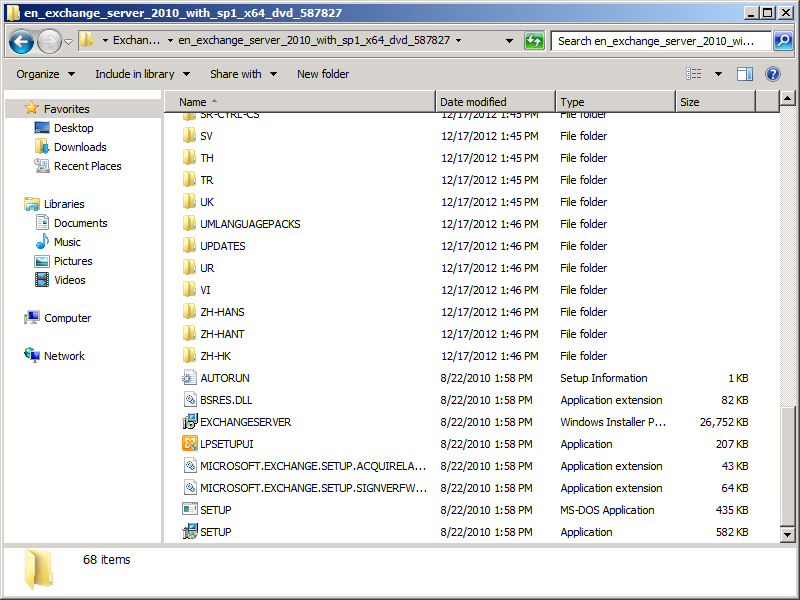Select Computer in the navigation pane
Screen dimensions: 800x600
[x=67, y=318]
